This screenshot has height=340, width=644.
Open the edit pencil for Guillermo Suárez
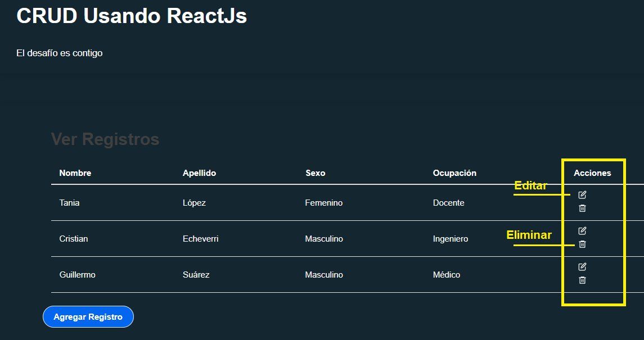[582, 267]
